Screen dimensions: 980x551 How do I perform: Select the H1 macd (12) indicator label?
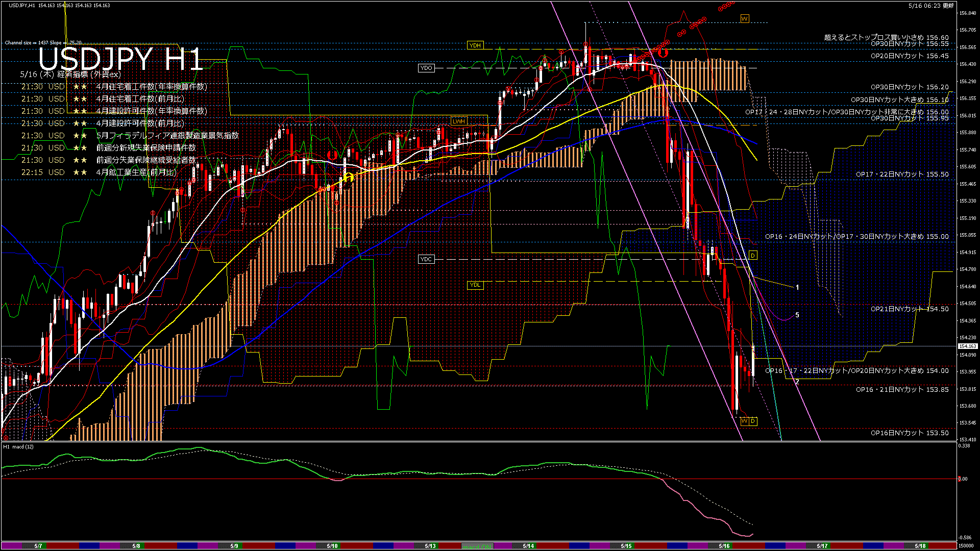coord(18,447)
